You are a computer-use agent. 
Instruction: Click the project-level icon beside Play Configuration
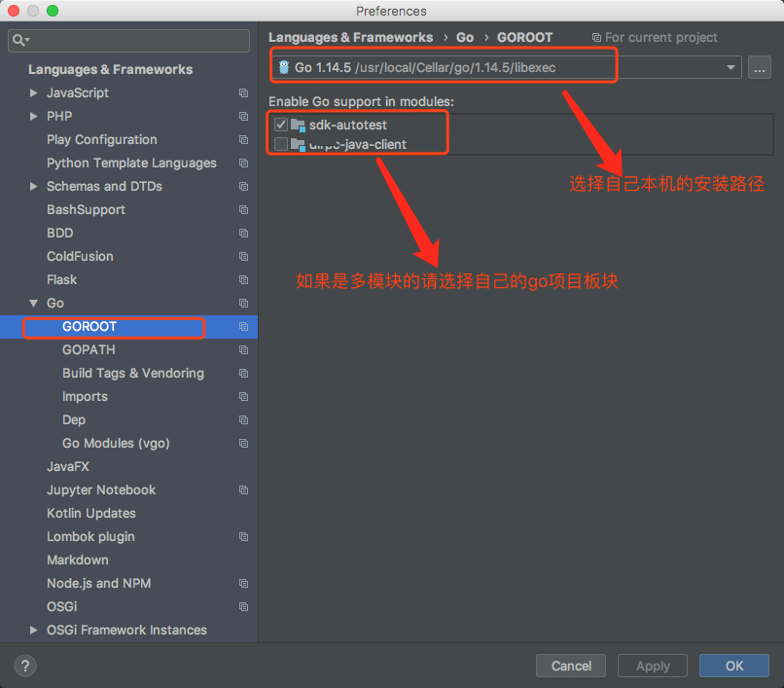[243, 139]
